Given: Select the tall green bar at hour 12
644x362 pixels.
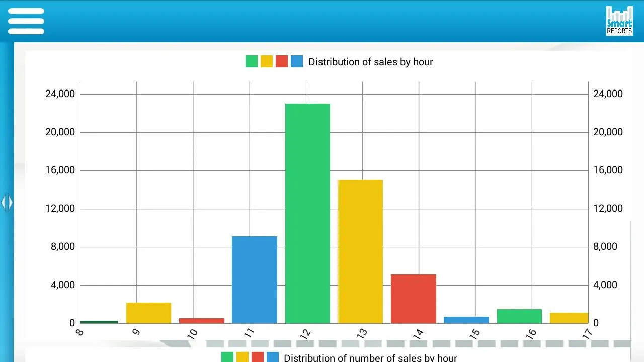Looking at the screenshot, I should (x=307, y=213).
